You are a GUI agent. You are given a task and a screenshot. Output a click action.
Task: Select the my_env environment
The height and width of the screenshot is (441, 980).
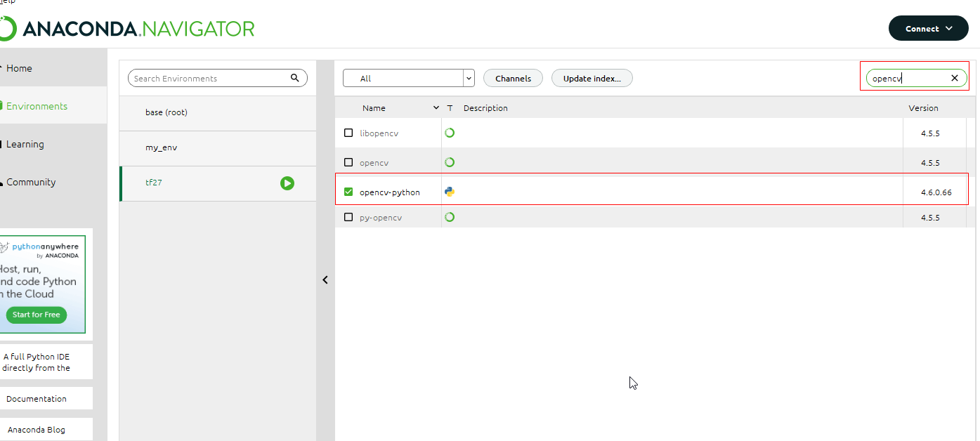tap(218, 147)
